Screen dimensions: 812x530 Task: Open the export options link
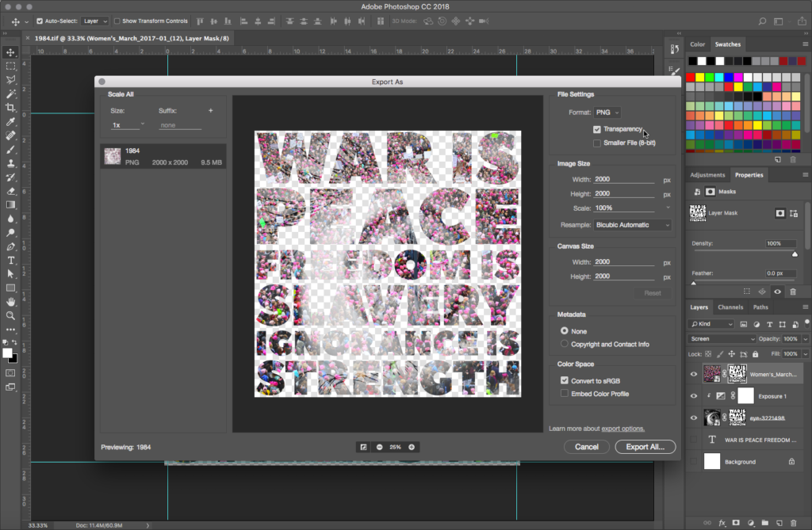coord(622,429)
